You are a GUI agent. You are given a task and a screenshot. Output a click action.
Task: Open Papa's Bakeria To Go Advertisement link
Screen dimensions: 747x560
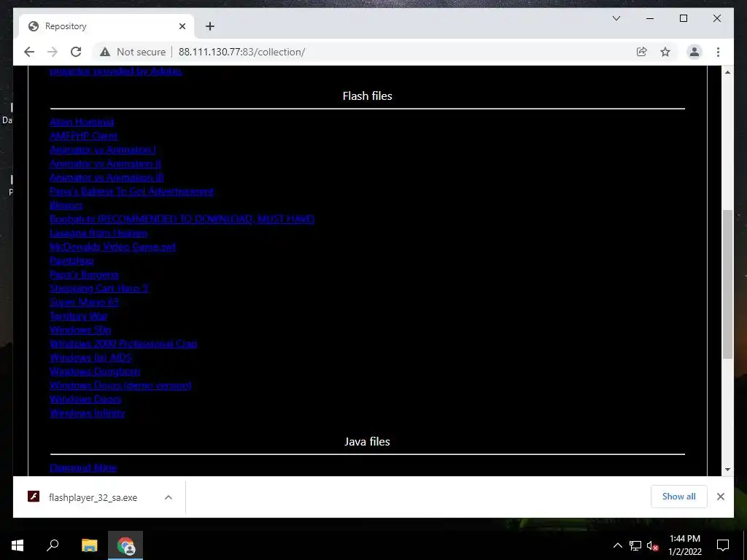[131, 191]
